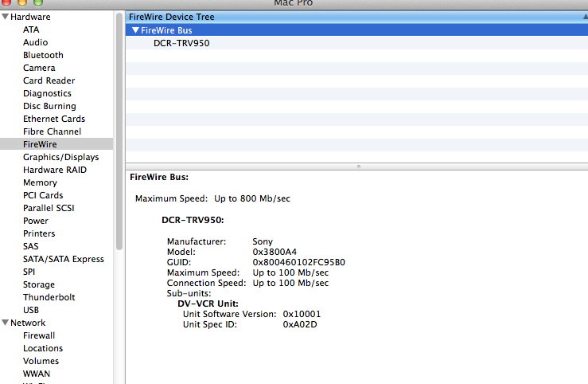Select the Network category heading
The height and width of the screenshot is (384, 588).
point(28,323)
